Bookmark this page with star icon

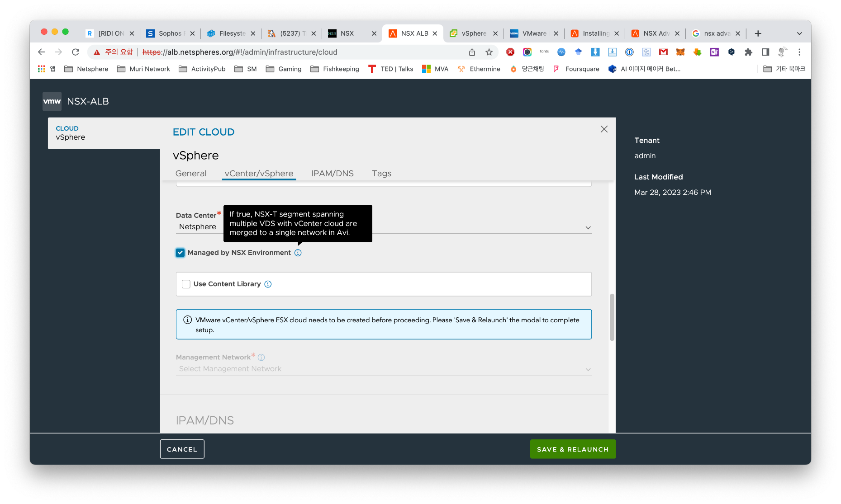(x=489, y=52)
